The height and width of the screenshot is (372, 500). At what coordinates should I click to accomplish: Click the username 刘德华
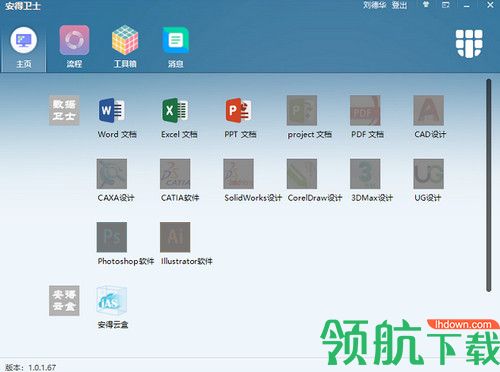point(375,5)
